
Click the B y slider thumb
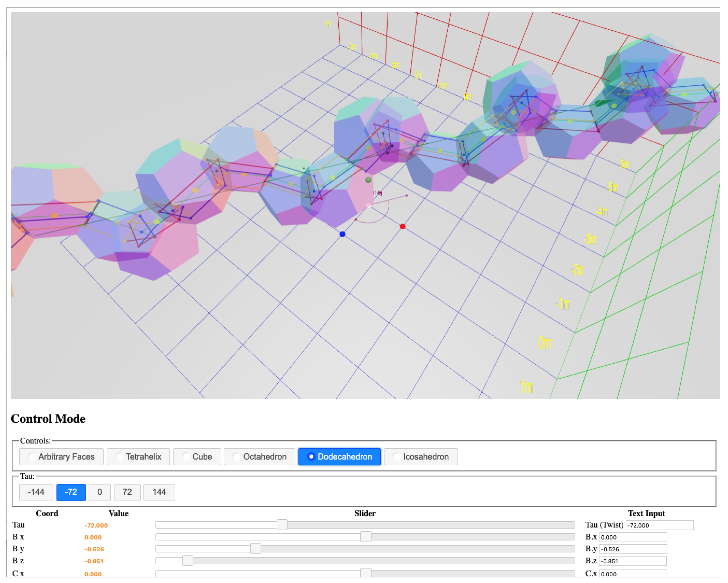coord(256,548)
